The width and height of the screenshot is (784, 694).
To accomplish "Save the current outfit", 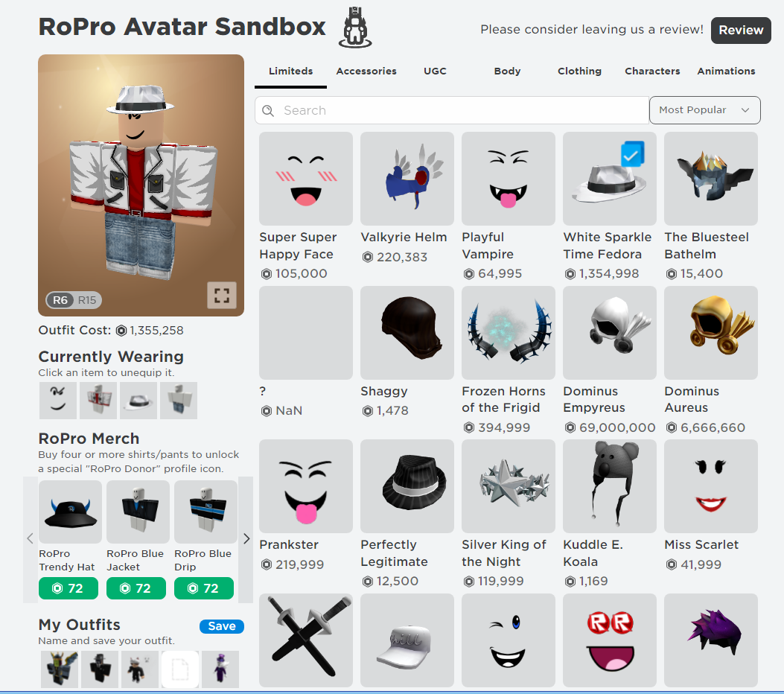I will (221, 626).
